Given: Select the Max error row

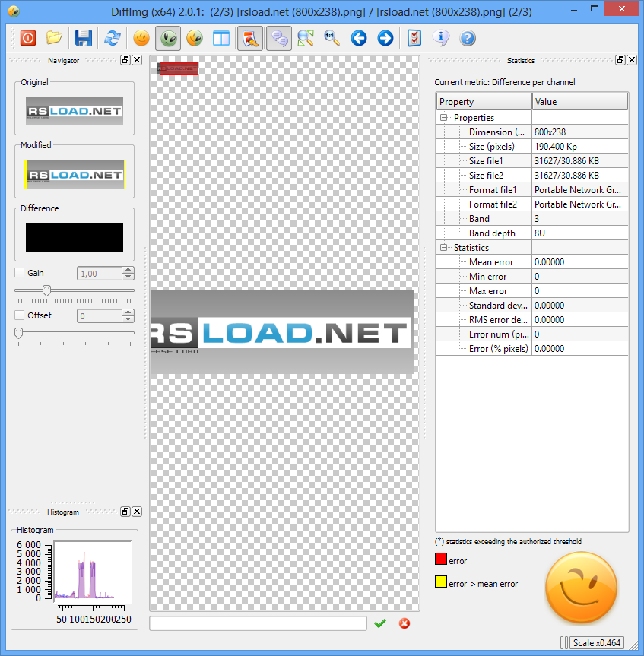Looking at the screenshot, I should pos(532,291).
